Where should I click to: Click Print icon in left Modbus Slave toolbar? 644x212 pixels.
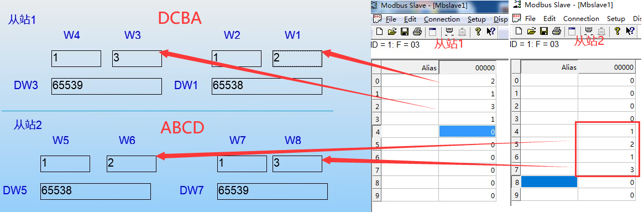417,32
